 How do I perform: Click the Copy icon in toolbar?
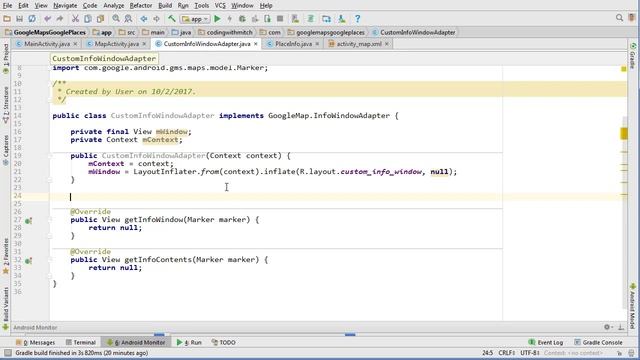(x=88, y=19)
